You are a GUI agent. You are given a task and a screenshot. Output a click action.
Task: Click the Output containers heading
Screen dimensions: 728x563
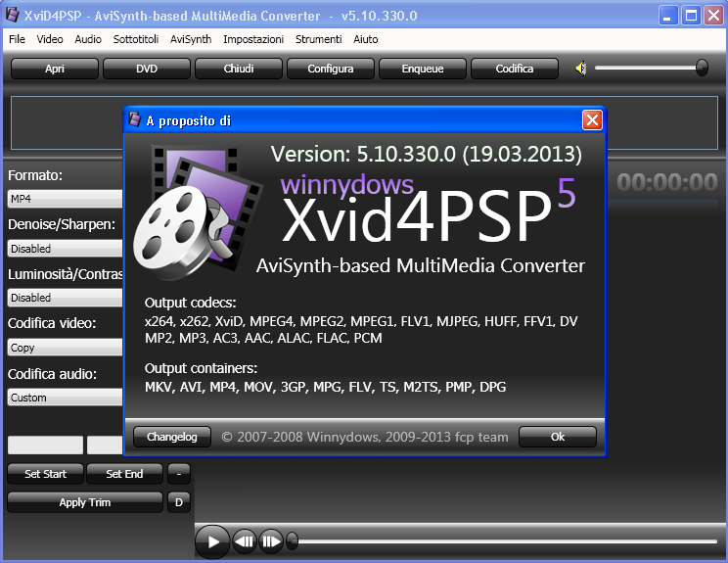click(201, 368)
